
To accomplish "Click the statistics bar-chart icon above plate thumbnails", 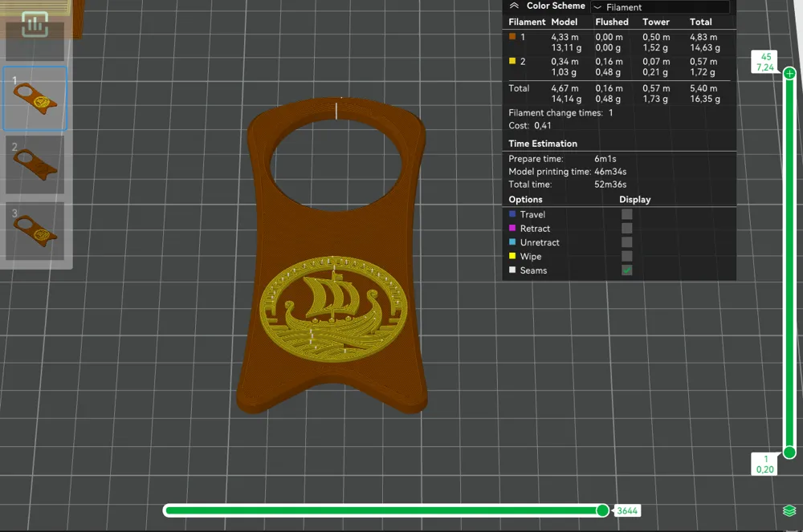I will [x=35, y=24].
